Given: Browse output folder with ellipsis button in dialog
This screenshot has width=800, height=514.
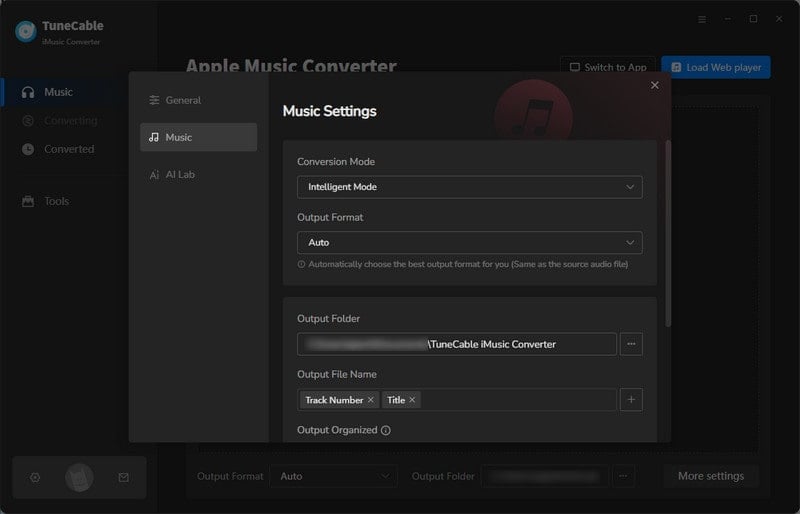Looking at the screenshot, I should coord(631,345).
